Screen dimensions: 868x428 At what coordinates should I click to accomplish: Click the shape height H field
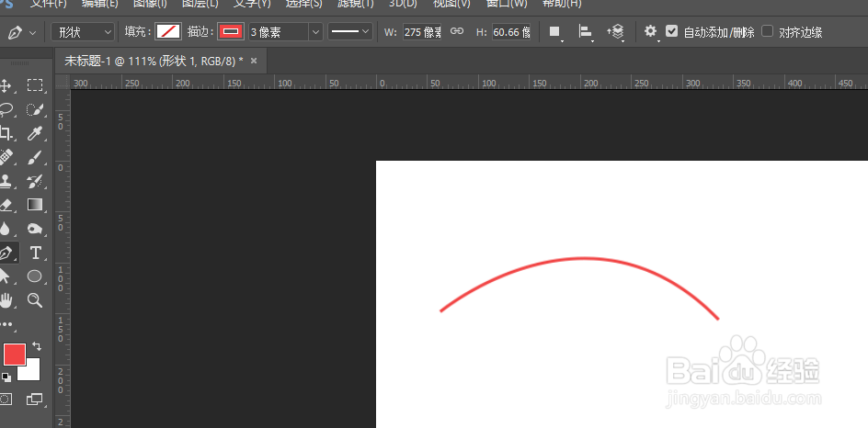point(511,32)
